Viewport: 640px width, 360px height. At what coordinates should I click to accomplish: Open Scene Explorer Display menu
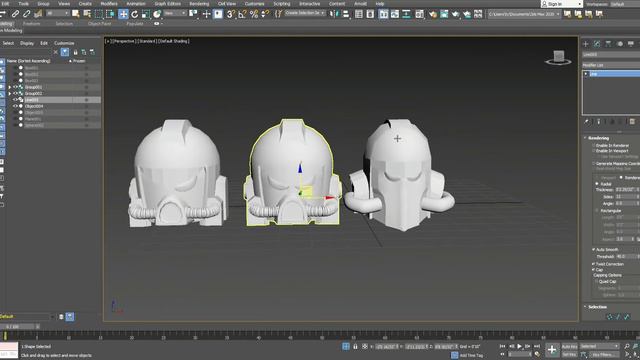[x=27, y=43]
